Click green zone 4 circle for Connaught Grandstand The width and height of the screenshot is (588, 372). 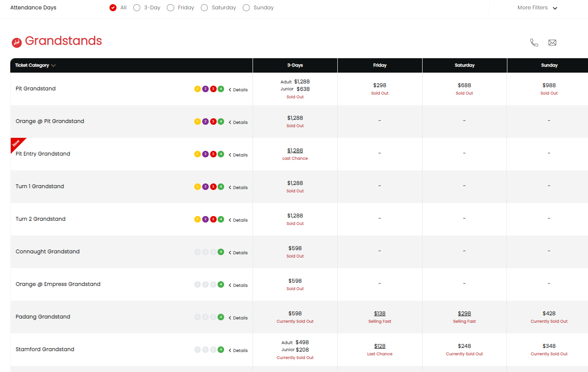(221, 252)
